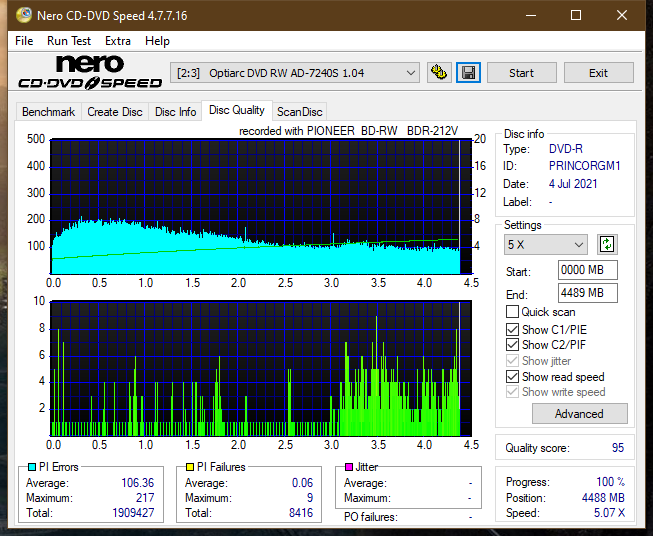The image size is (653, 536).
Task: Click the Quality score value 95
Action: (618, 448)
